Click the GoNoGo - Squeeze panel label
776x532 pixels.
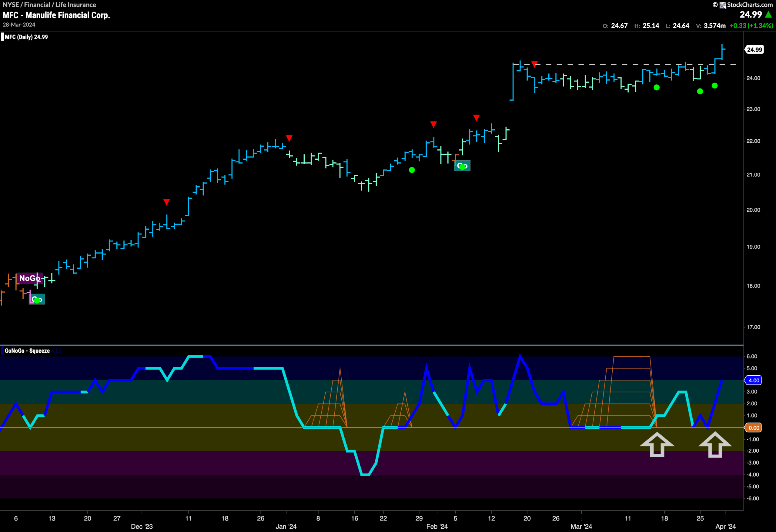[27, 351]
